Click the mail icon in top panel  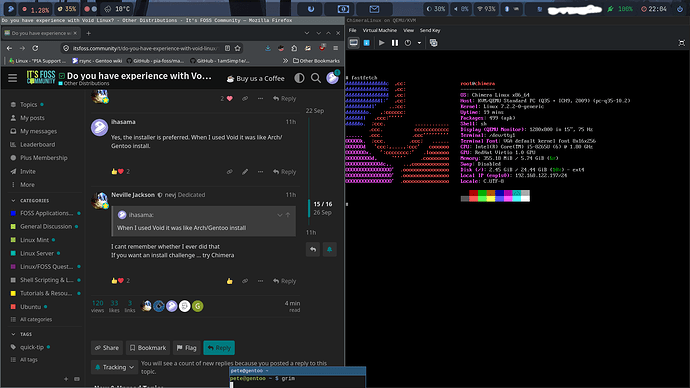click(374, 9)
